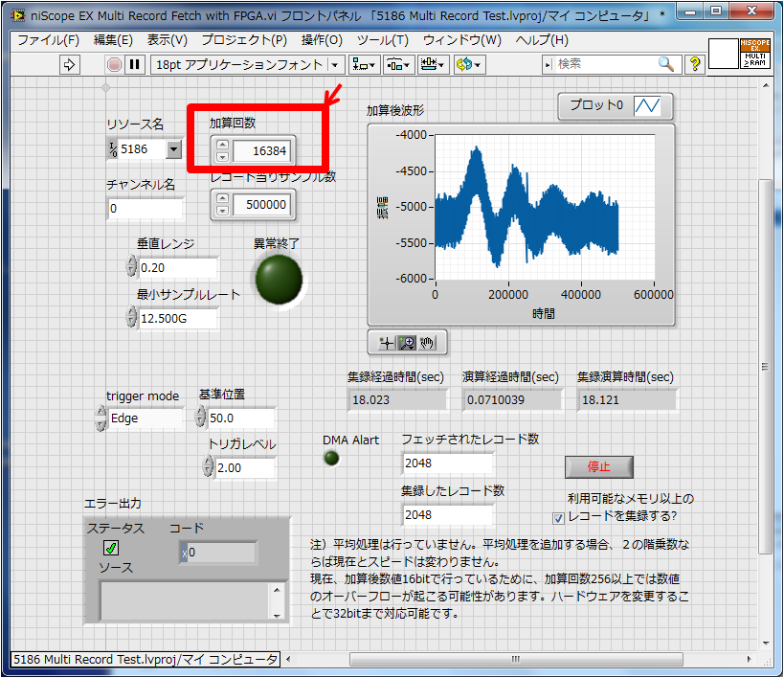Click the 5186 Multi Record Test.lvproj status label
The width and height of the screenshot is (784, 678).
coord(145,659)
